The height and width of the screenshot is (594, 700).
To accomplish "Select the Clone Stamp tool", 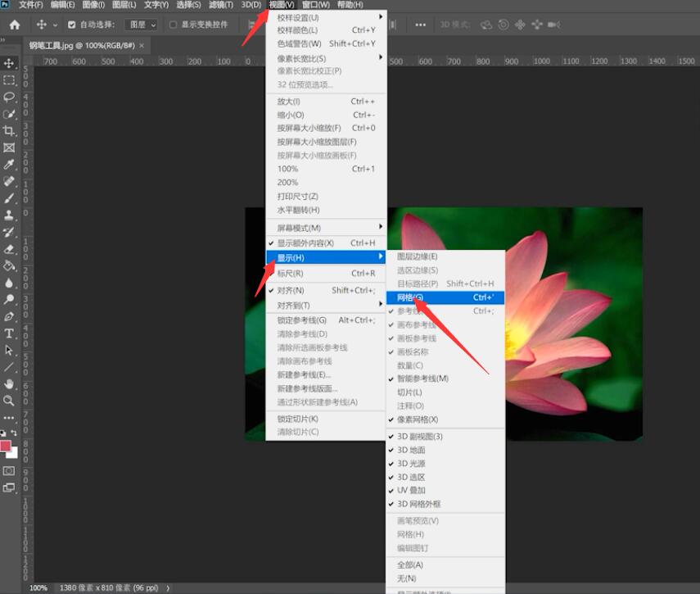I will tap(9, 215).
